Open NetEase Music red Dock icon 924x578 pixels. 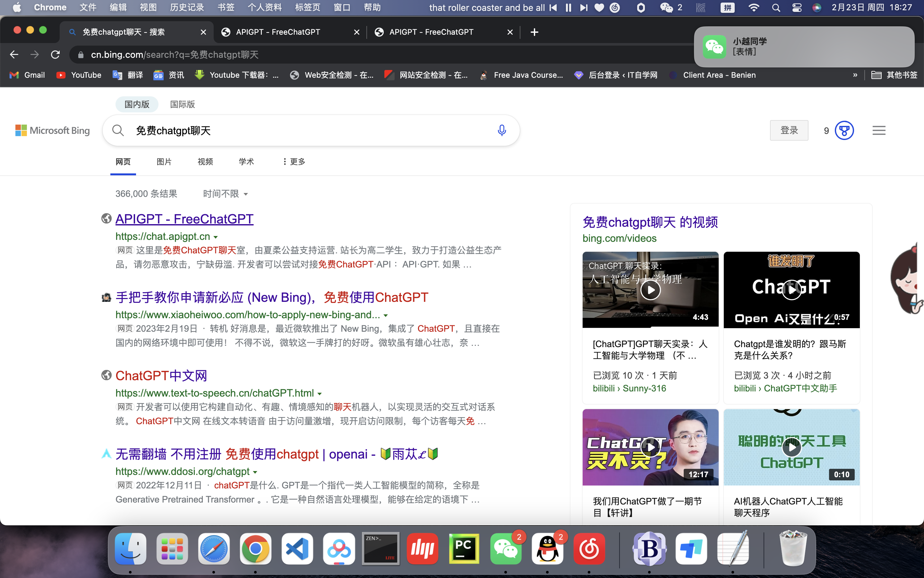click(589, 549)
